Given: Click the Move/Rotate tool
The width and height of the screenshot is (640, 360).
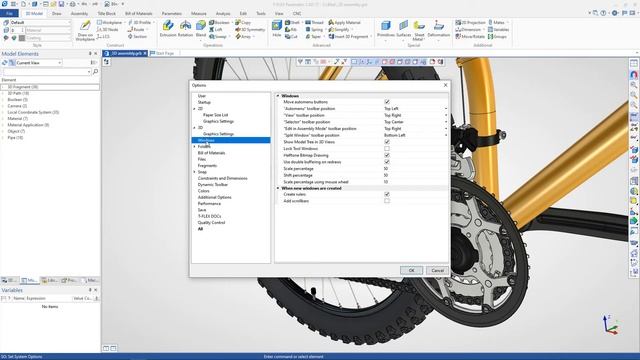Looking at the screenshot, I should click(x=470, y=36).
